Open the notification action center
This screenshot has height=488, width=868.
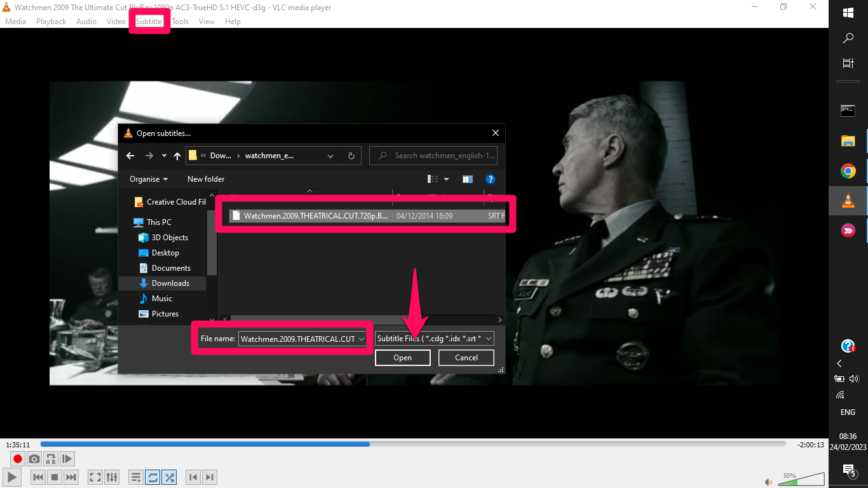(x=848, y=470)
